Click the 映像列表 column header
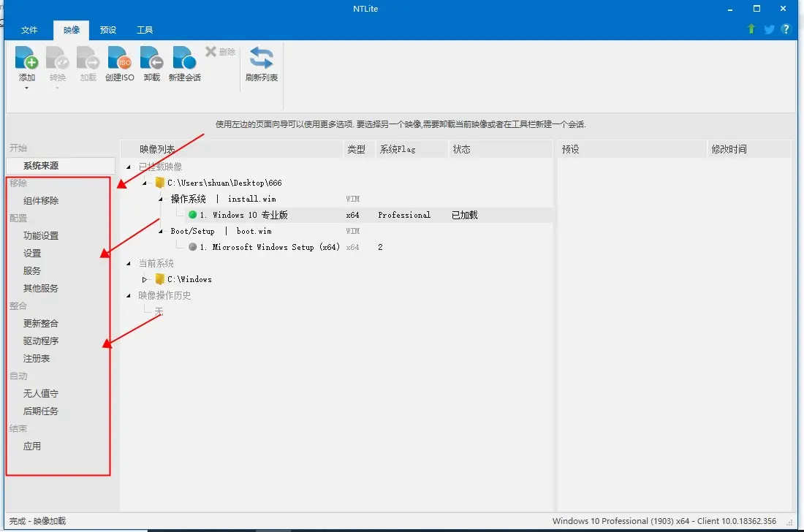Viewport: 804px width, 532px height. point(232,149)
